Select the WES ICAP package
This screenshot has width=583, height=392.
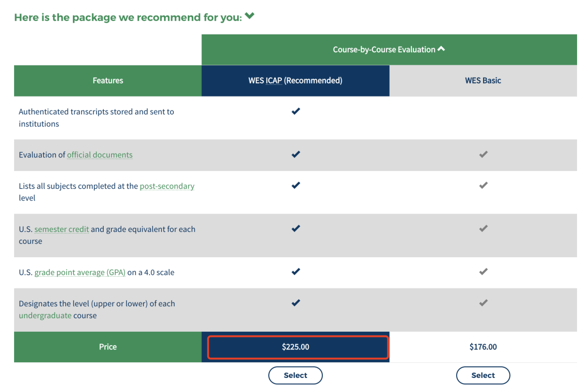pyautogui.click(x=295, y=375)
